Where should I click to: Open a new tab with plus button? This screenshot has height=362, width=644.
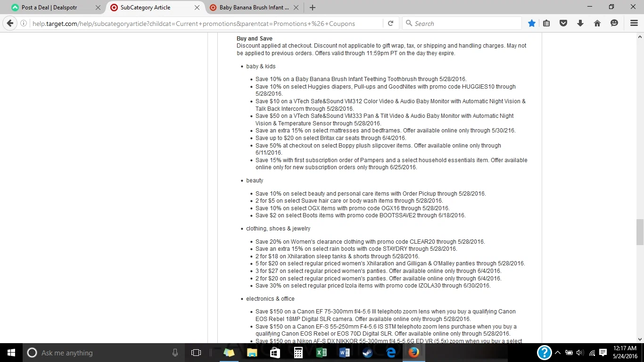(x=313, y=8)
